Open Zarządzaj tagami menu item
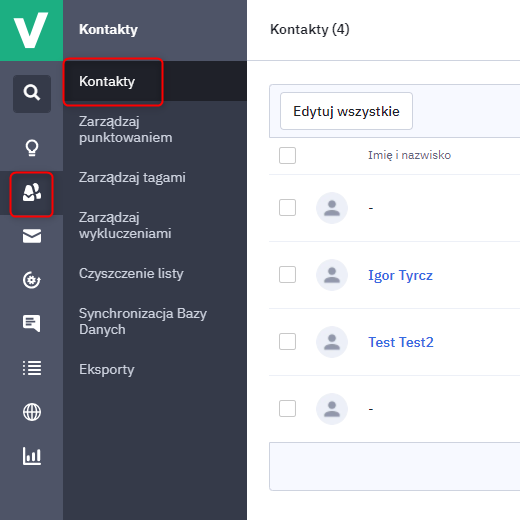The width and height of the screenshot is (520, 520). (132, 178)
